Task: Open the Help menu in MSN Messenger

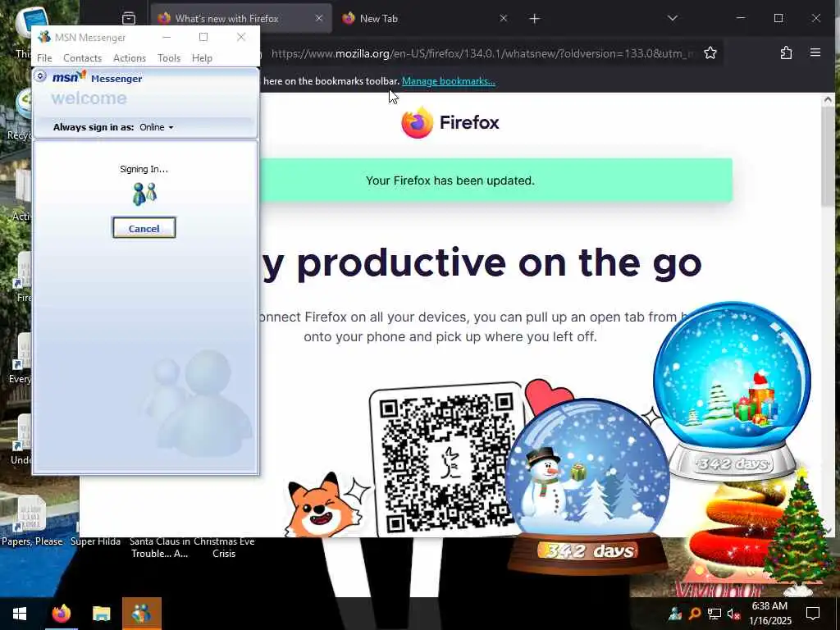Action: pos(202,58)
